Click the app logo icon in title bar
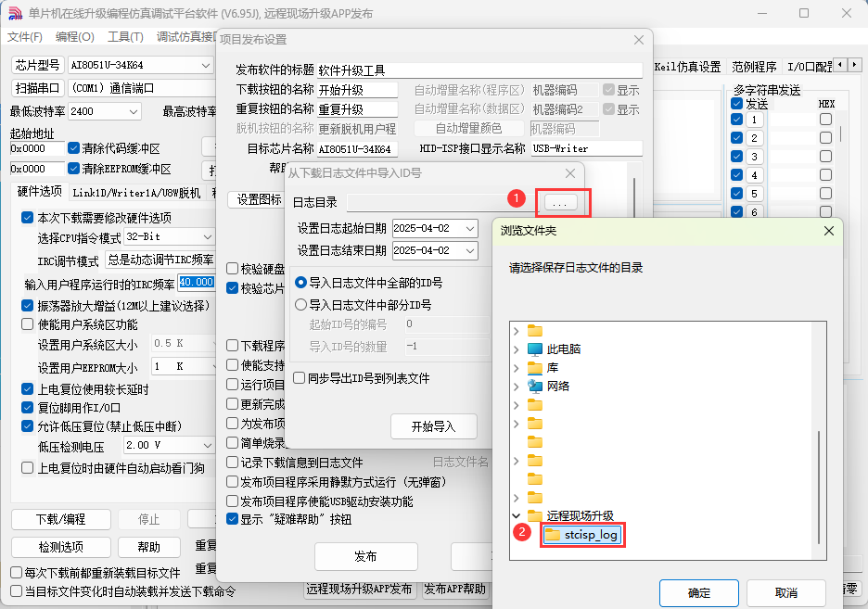The height and width of the screenshot is (609, 868). (15, 13)
